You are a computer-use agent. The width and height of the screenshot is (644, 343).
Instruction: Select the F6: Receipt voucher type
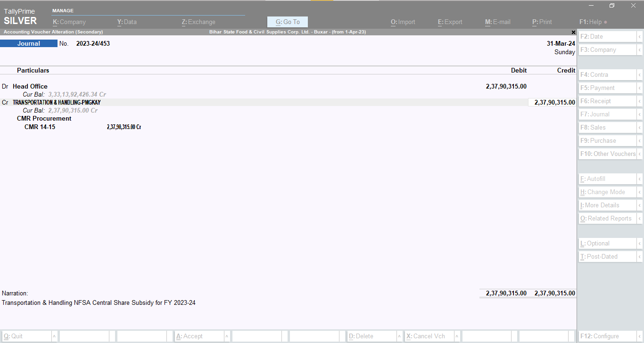tap(608, 101)
